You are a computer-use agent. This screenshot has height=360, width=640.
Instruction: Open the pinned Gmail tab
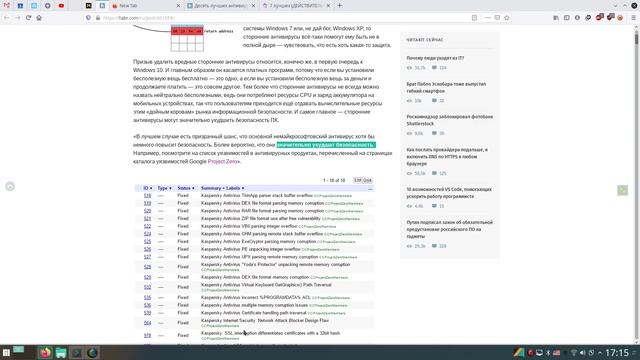7,5
